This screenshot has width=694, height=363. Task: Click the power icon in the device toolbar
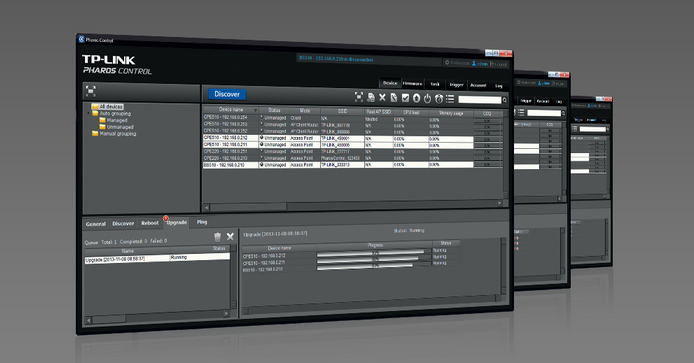428,98
